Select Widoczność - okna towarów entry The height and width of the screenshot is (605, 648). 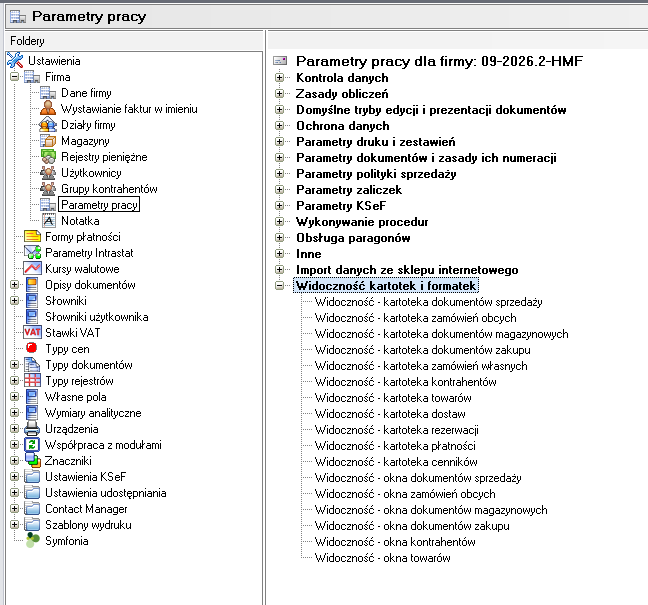(x=382, y=558)
